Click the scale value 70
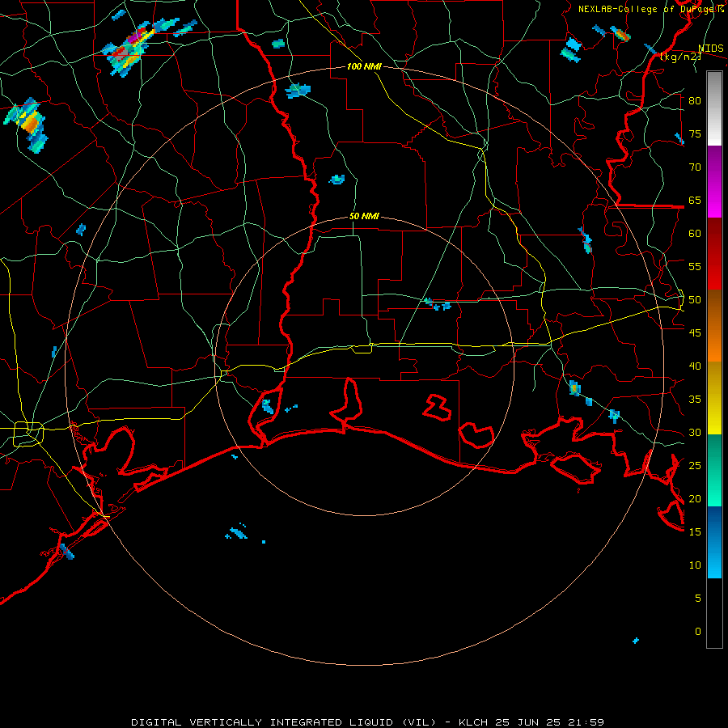 coord(695,167)
